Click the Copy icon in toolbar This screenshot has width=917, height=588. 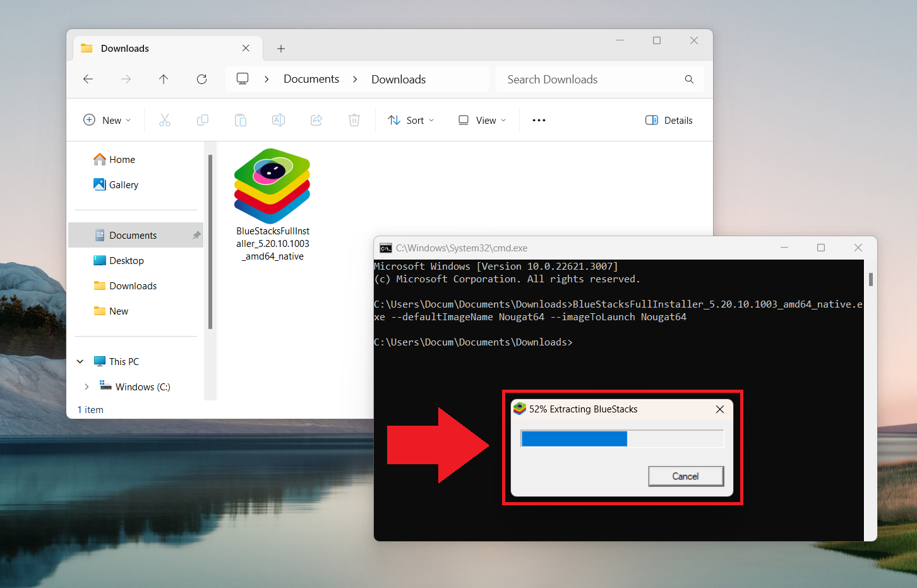pos(203,120)
